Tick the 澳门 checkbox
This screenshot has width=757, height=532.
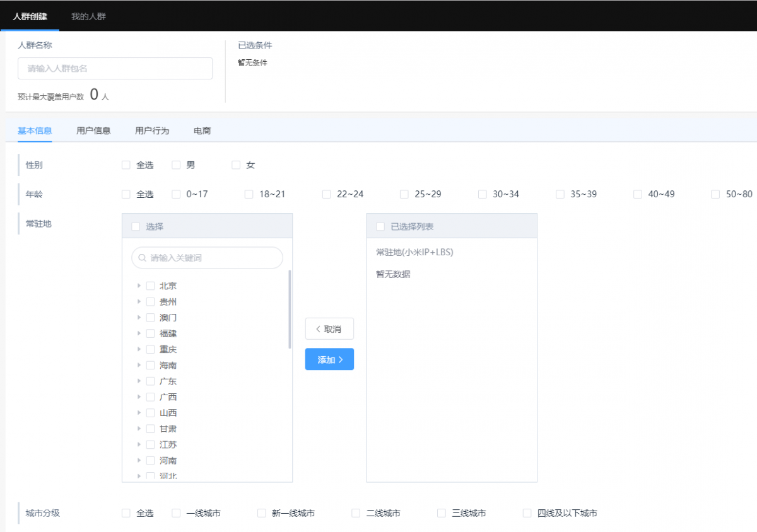click(150, 318)
